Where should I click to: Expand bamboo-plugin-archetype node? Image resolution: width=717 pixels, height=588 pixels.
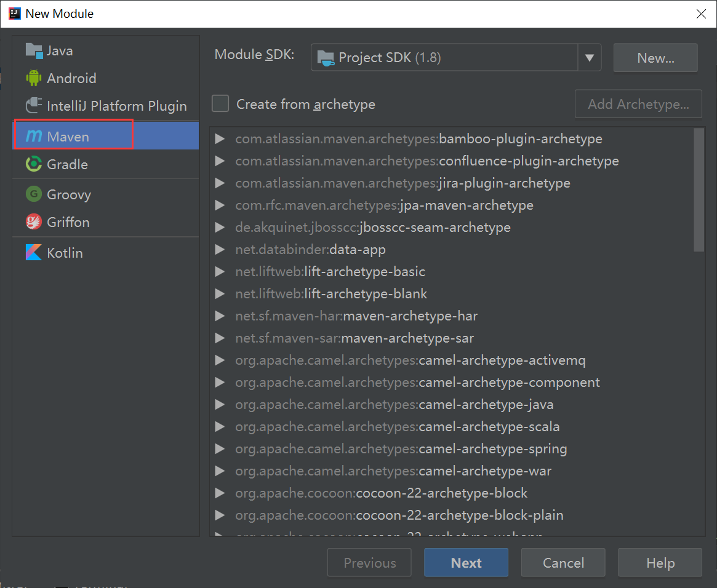pyautogui.click(x=220, y=138)
